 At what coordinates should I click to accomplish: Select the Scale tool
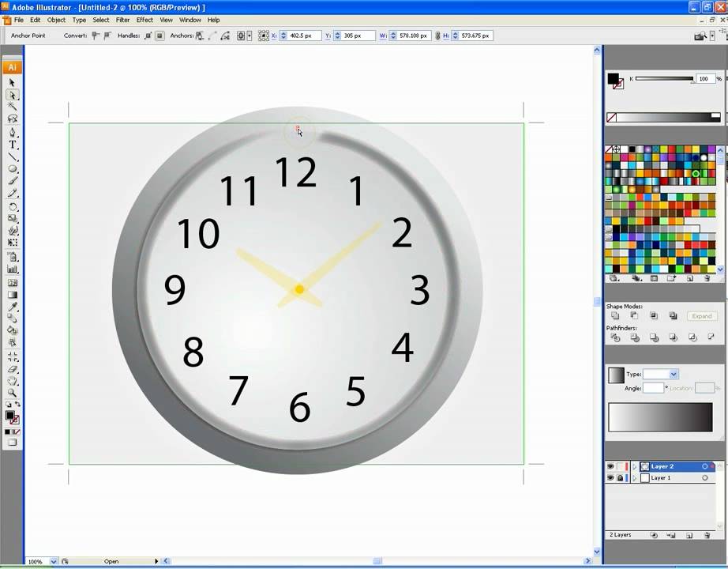pyautogui.click(x=12, y=218)
